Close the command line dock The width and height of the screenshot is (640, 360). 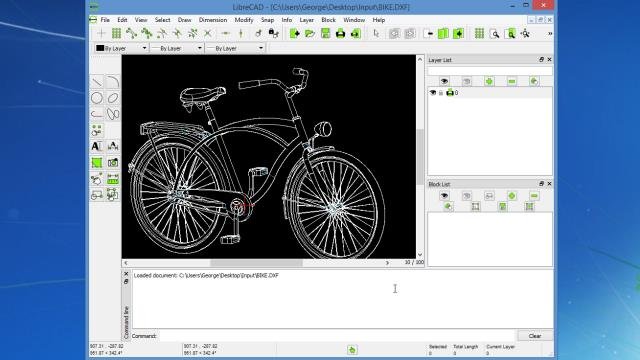[126, 274]
